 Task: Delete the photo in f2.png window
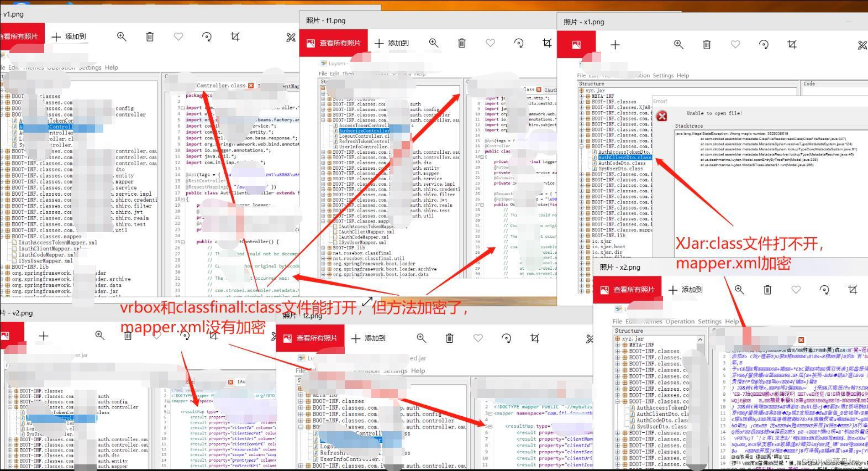click(449, 338)
